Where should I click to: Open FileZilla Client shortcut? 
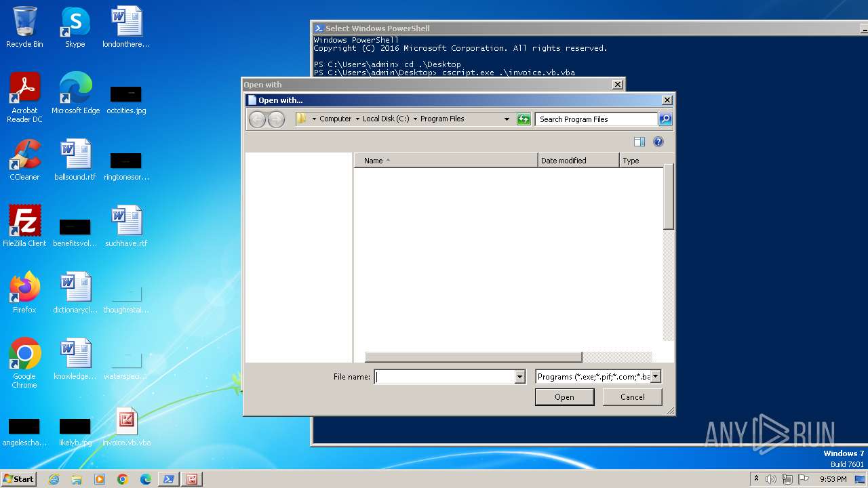click(x=24, y=226)
